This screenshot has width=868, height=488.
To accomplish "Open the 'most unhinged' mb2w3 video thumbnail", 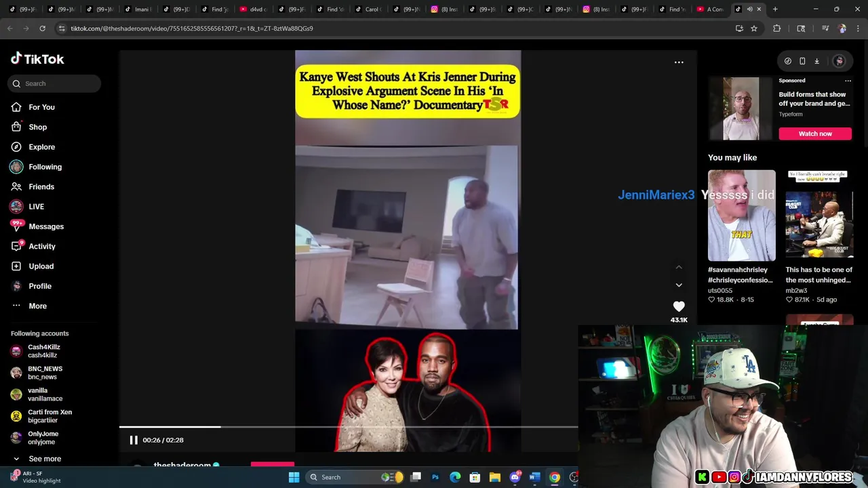I will click(x=819, y=216).
